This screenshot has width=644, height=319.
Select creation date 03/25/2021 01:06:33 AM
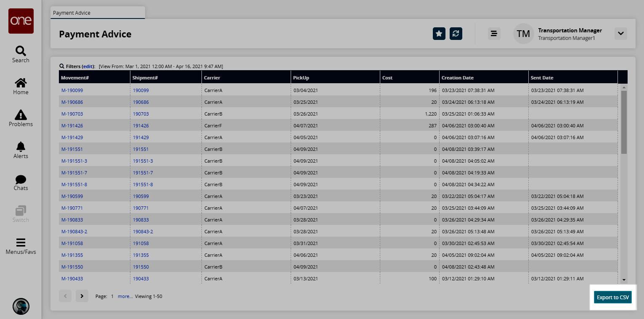(x=468, y=114)
